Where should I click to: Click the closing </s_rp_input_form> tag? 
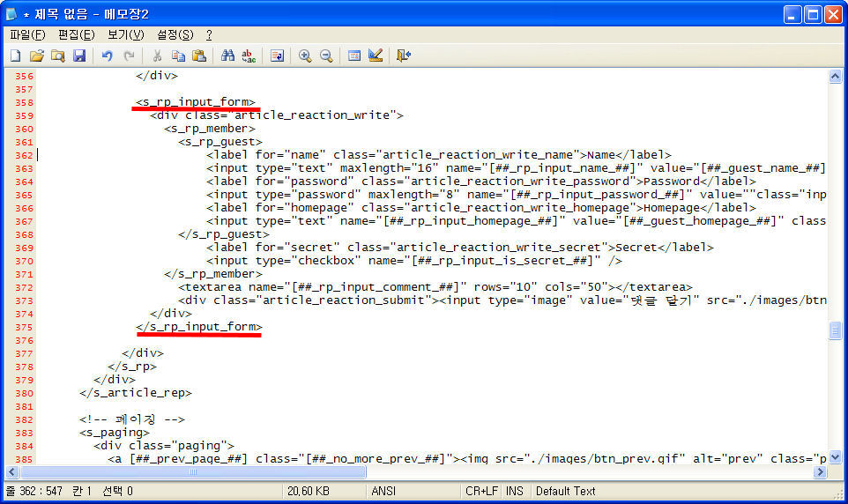tap(198, 327)
